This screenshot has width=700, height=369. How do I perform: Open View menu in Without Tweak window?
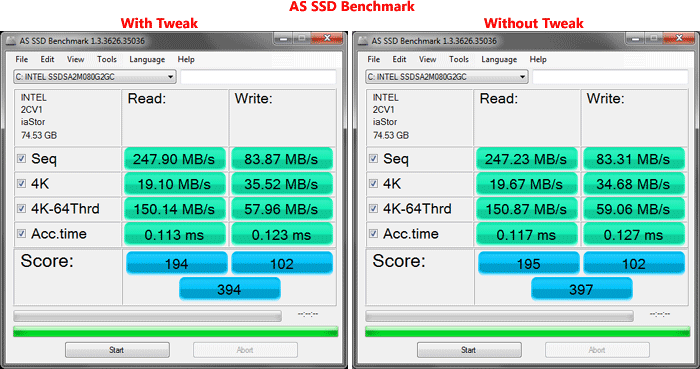(427, 59)
